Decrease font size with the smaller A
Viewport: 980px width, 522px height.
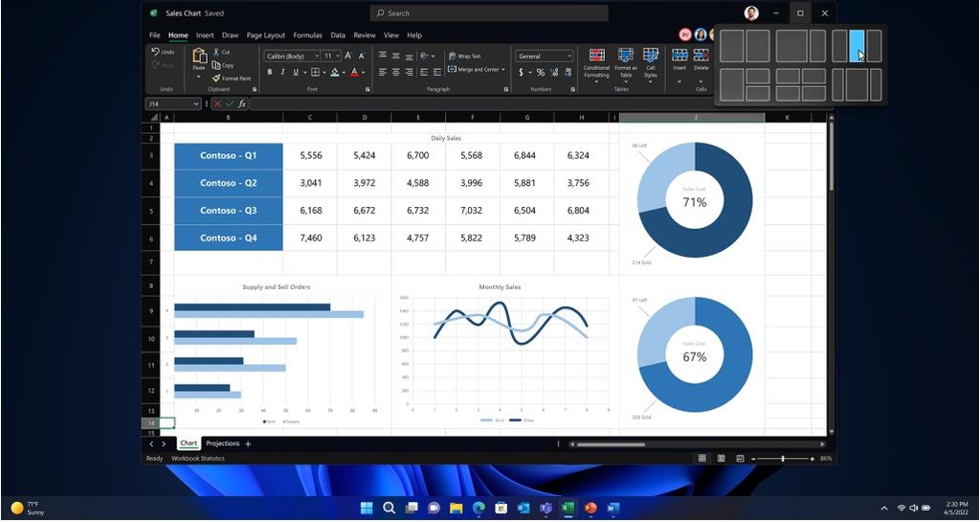click(362, 56)
